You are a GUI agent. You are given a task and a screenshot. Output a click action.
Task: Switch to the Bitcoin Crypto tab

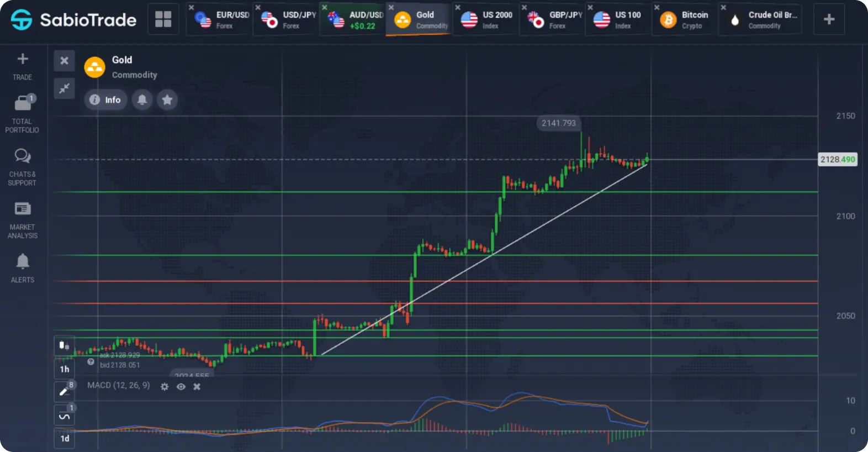[x=684, y=20]
